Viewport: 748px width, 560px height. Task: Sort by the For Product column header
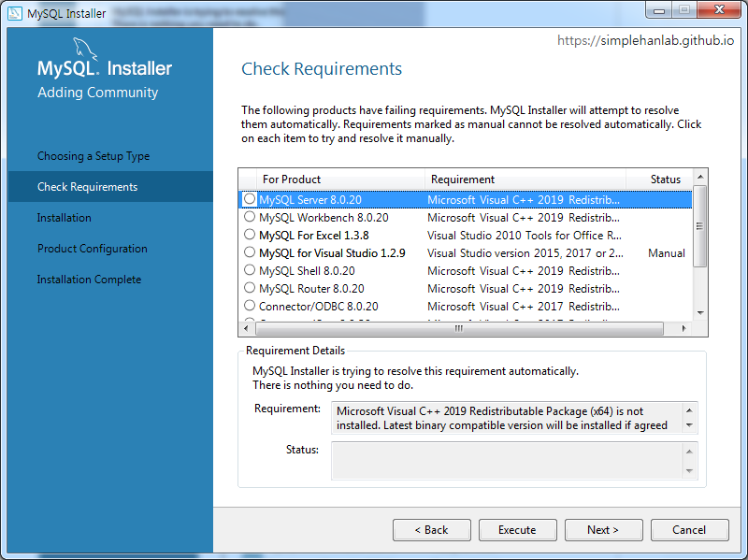340,179
